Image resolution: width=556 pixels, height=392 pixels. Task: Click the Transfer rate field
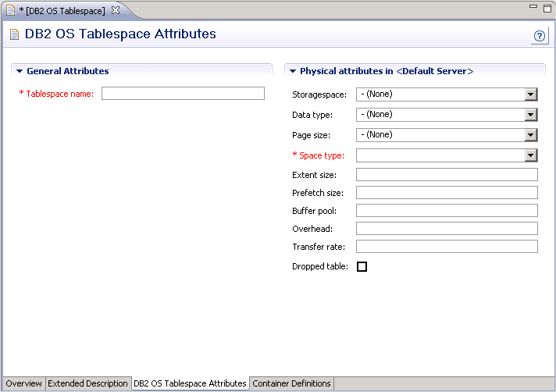click(x=447, y=246)
